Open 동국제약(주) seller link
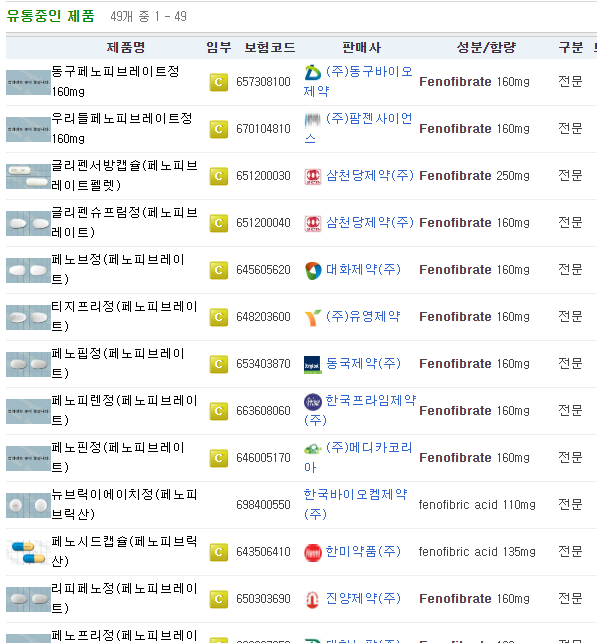The image size is (597, 643). (363, 364)
